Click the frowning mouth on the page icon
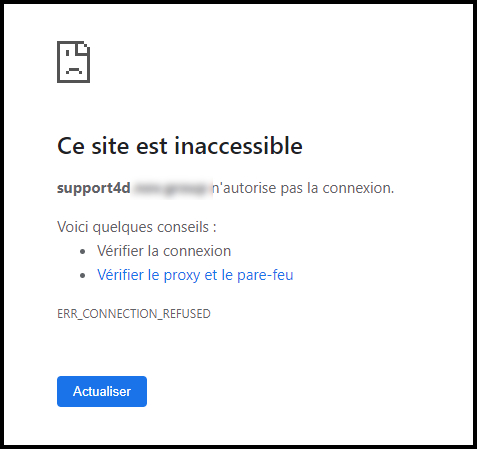Image resolution: width=477 pixels, height=449 pixels. (74, 70)
